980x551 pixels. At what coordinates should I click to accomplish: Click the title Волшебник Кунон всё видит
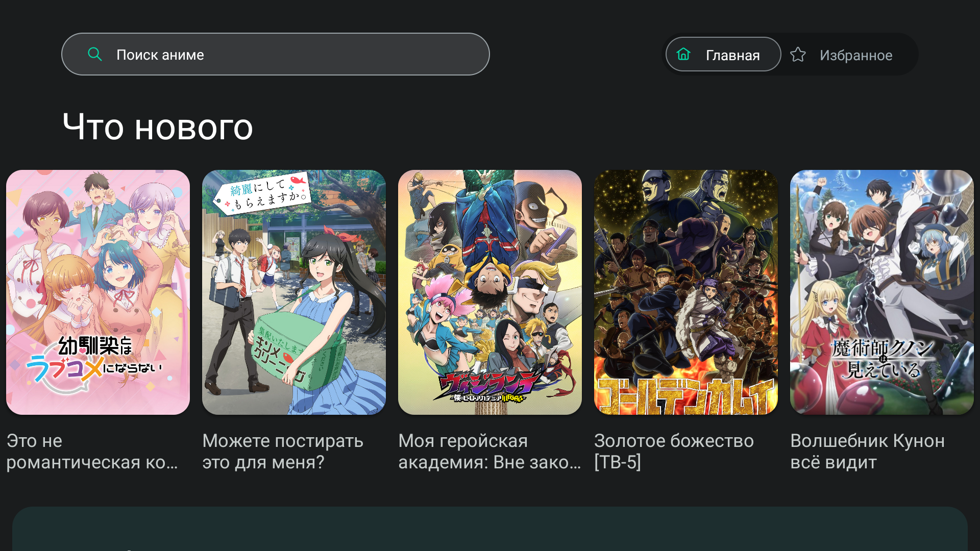coord(867,452)
